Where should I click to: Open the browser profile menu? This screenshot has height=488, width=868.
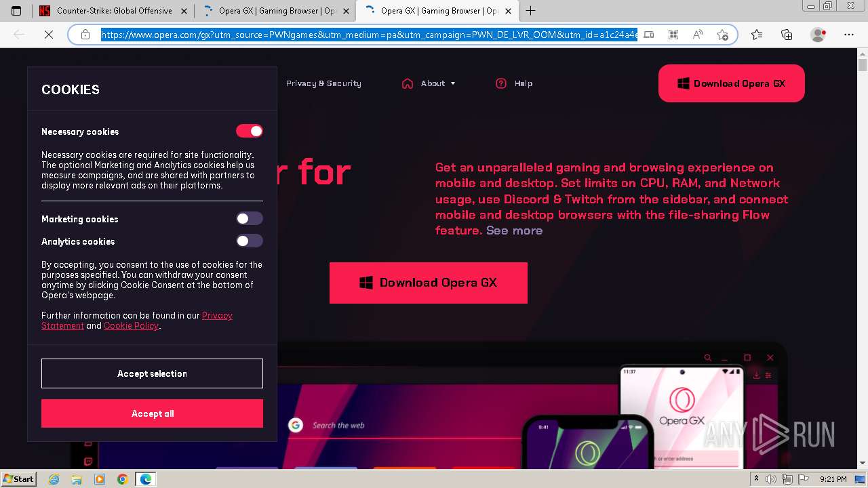pyautogui.click(x=818, y=35)
